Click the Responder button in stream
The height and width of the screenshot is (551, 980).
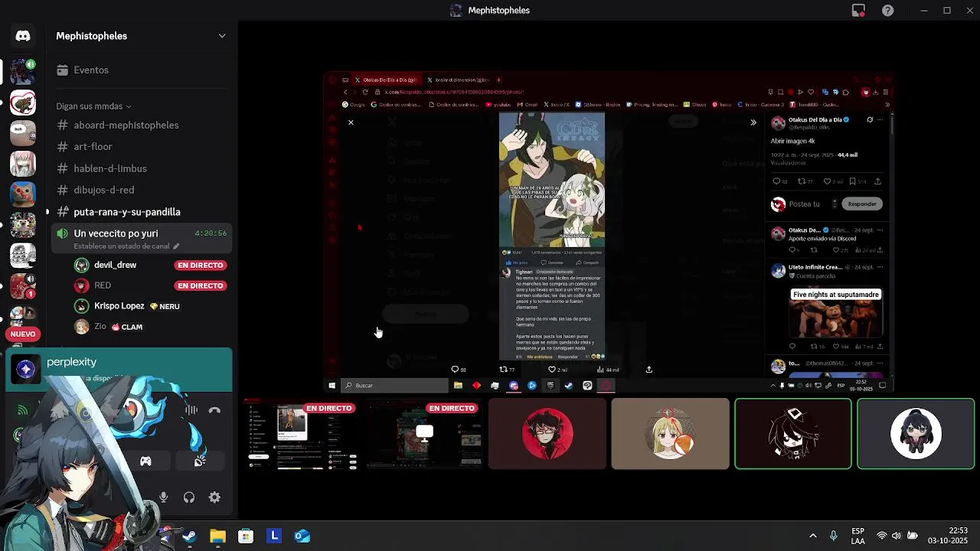862,204
